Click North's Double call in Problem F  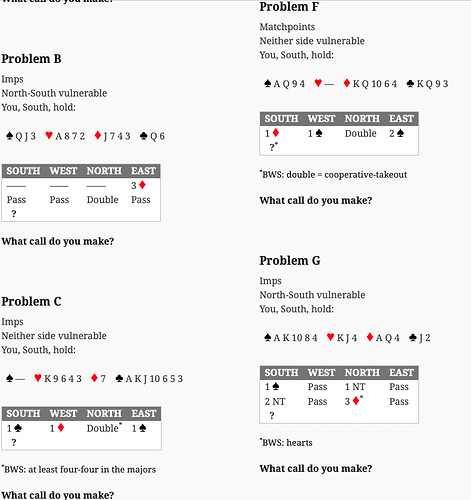pyautogui.click(x=361, y=133)
